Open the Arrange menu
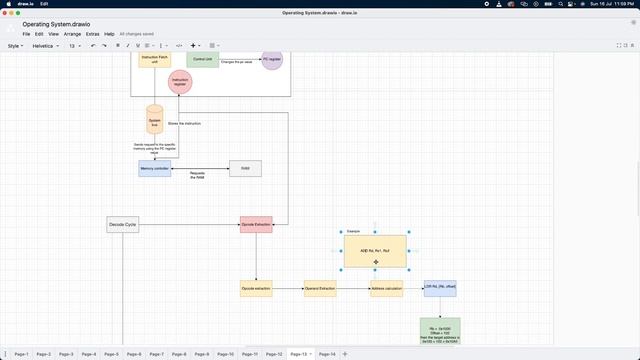The image size is (640, 360). click(x=72, y=34)
